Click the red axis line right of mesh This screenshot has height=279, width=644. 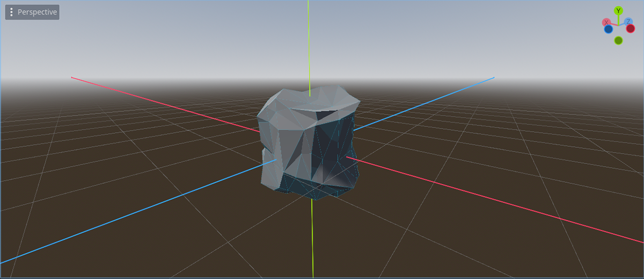483,198
